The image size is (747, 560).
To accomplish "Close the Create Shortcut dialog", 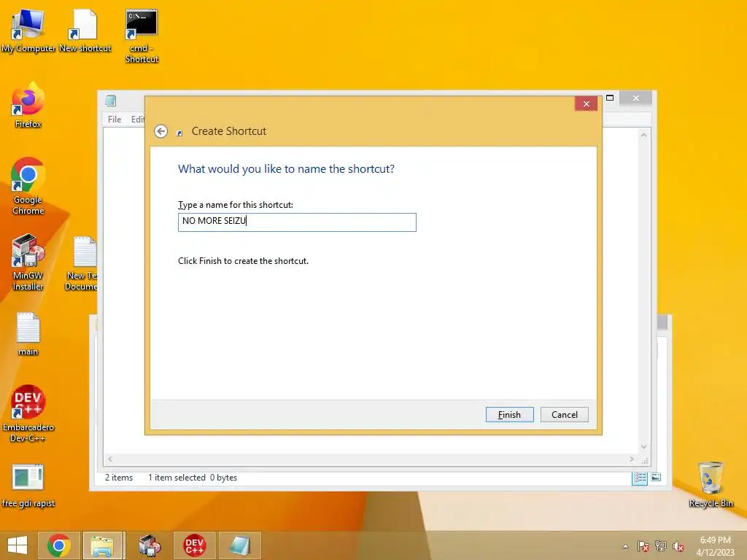I will point(586,104).
